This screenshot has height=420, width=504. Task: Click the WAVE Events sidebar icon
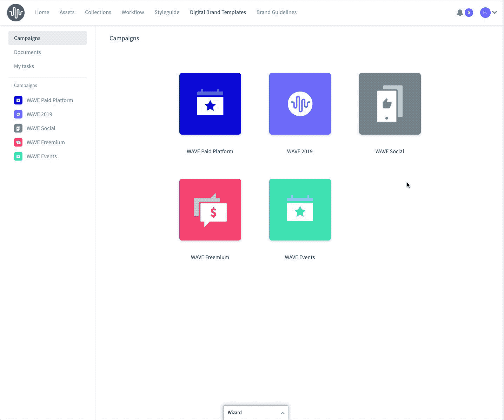point(18,156)
